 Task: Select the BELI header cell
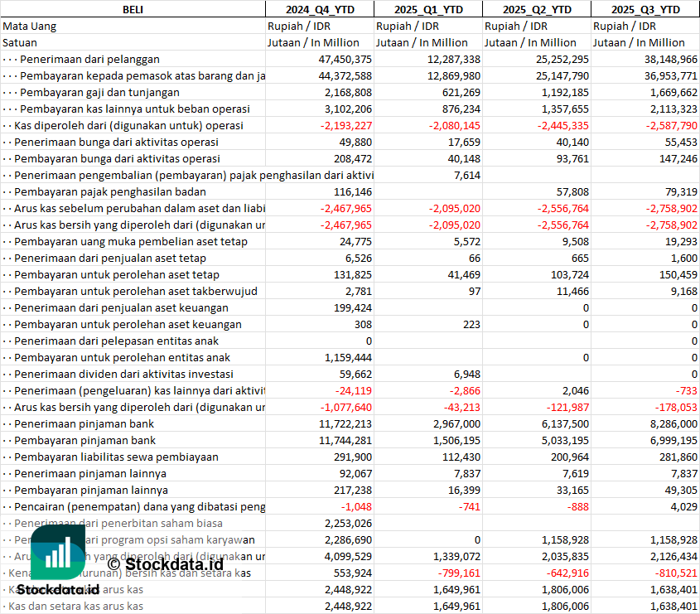tap(132, 9)
